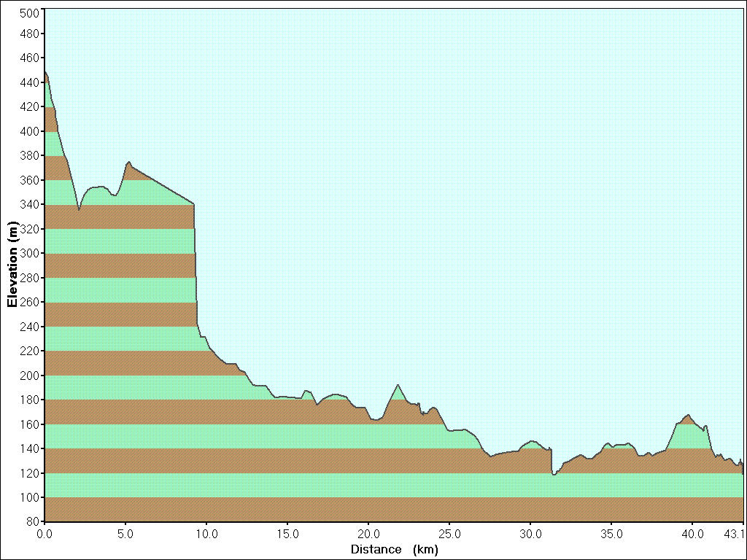This screenshot has height=560, width=747.
Task: Select the 5.0 label on the distance axis
Action: pyautogui.click(x=125, y=533)
